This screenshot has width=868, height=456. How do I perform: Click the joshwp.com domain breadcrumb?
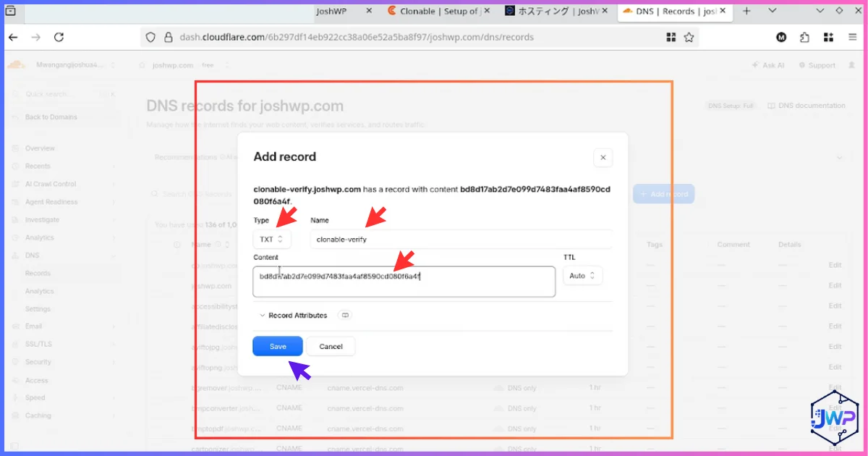click(173, 65)
